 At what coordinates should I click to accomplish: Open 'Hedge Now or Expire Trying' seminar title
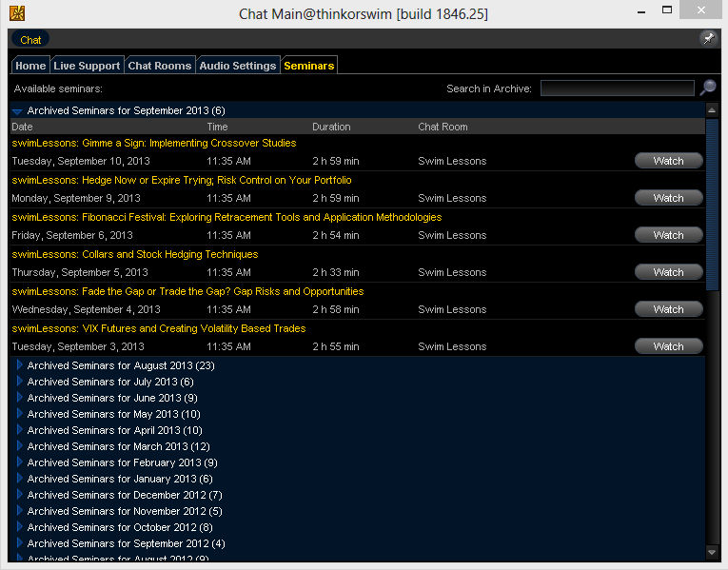(x=182, y=180)
